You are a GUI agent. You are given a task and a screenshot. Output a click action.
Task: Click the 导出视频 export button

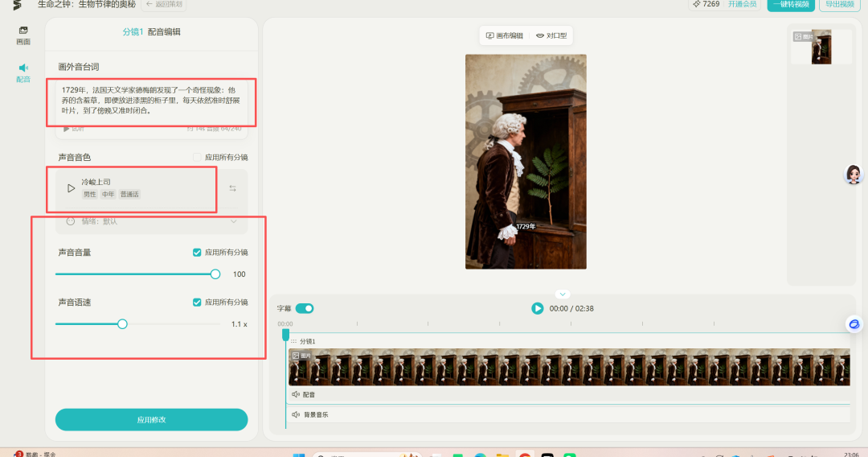point(841,4)
